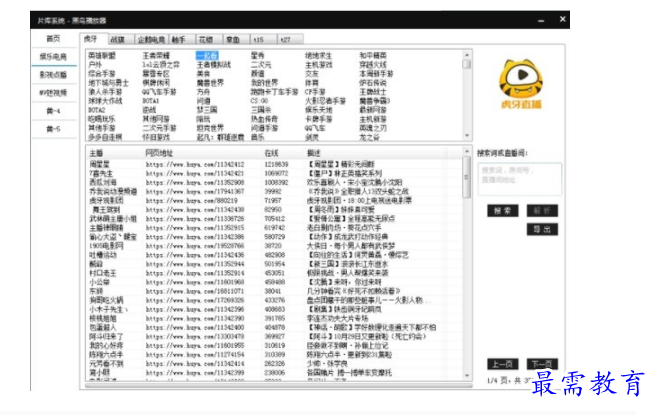Click streamer list scrollbar up arrow

(467, 151)
